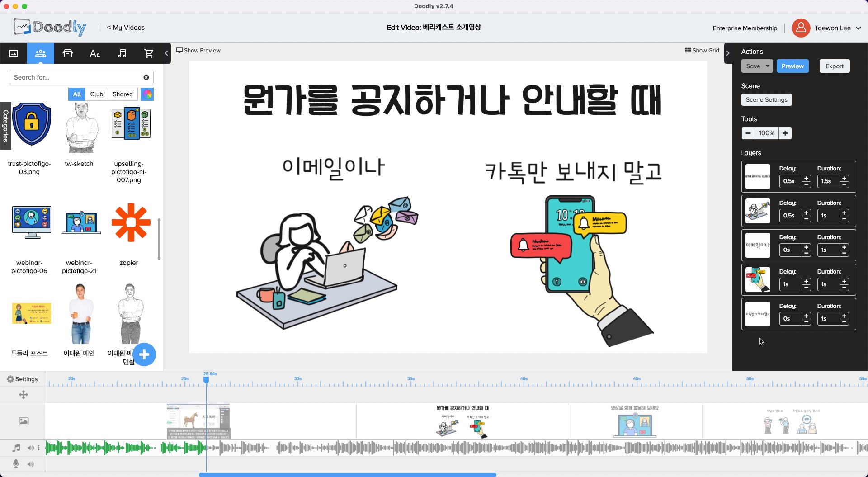This screenshot has height=477, width=868.
Task: Select the 이태원 메인 character asset
Action: 81,314
